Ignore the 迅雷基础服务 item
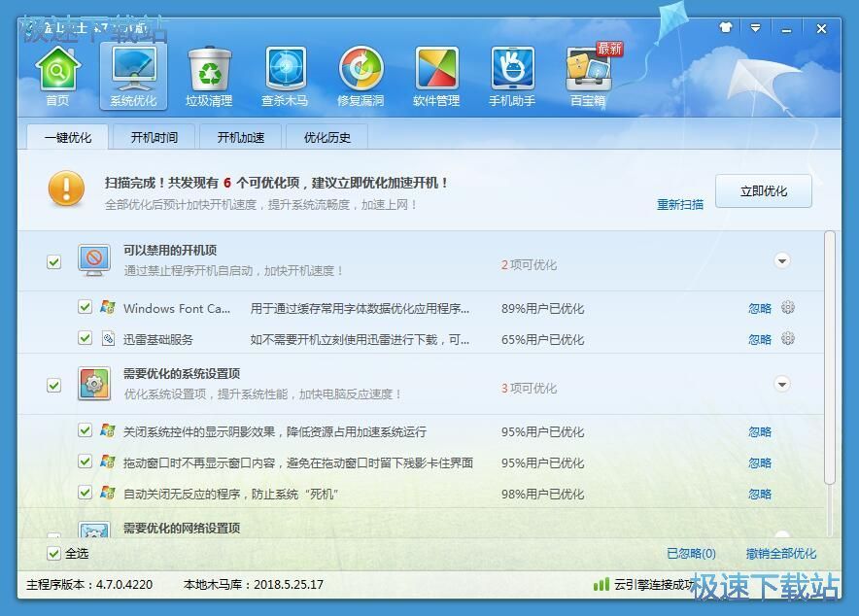859x616 pixels. point(760,339)
